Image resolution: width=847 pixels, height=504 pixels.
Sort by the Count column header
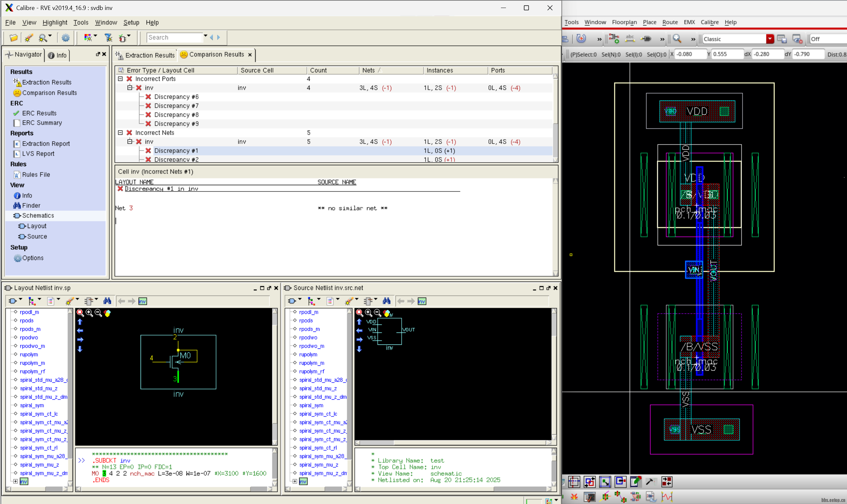coord(333,70)
